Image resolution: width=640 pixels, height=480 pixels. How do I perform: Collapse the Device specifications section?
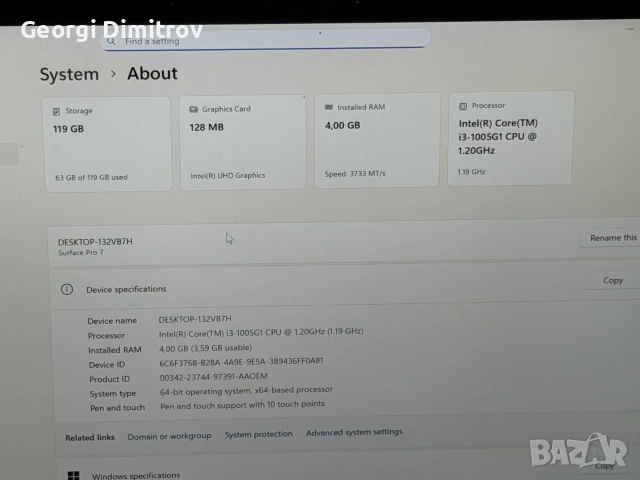coord(345,286)
